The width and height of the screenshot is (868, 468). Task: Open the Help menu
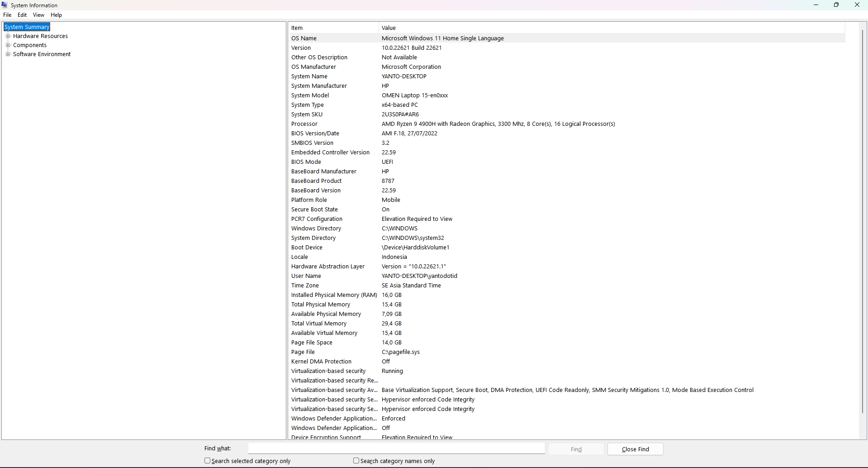coord(56,15)
